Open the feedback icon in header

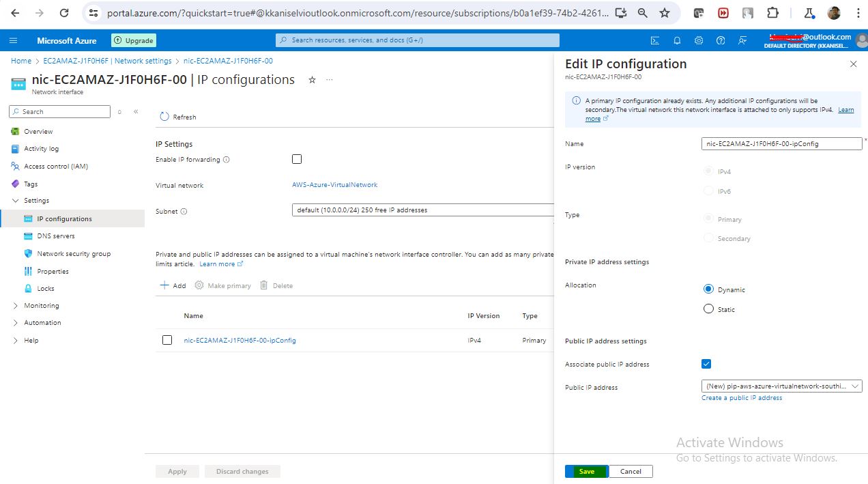click(x=742, y=40)
